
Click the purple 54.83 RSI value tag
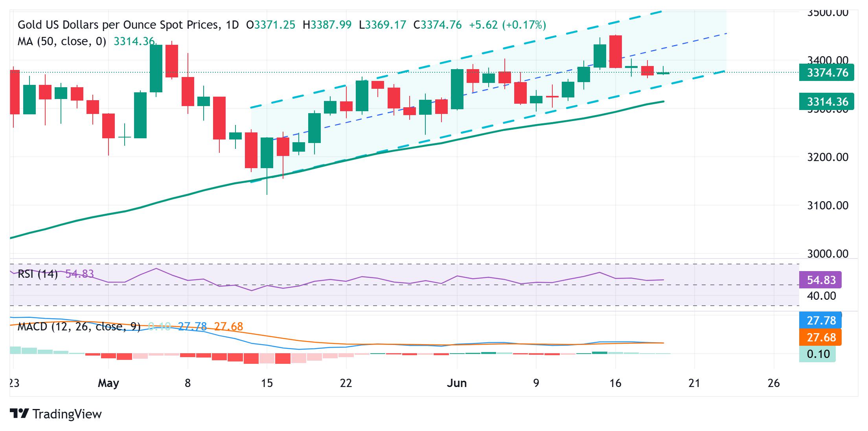820,280
